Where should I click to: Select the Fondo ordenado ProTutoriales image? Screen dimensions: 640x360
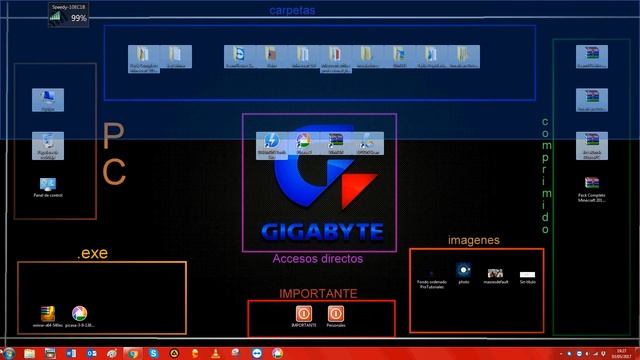point(432,278)
